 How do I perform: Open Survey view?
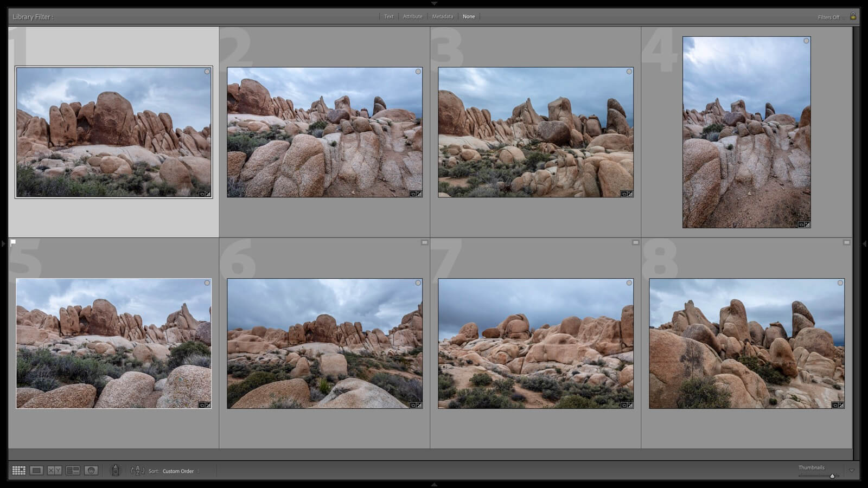pyautogui.click(x=73, y=471)
